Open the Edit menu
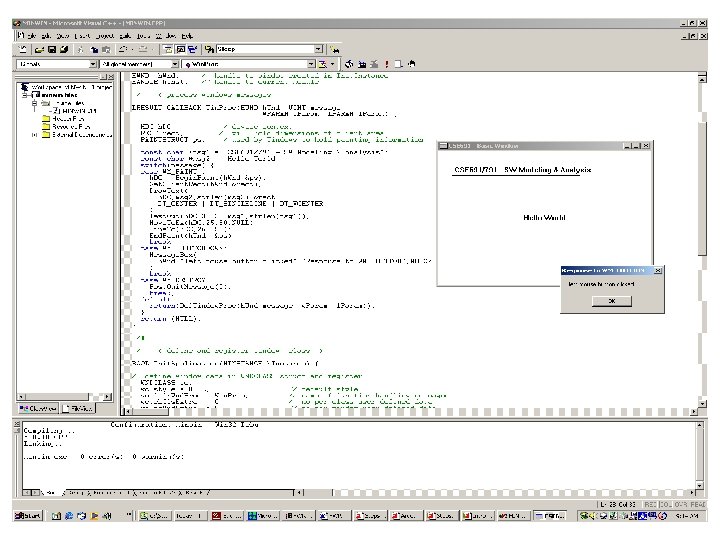 (46, 36)
